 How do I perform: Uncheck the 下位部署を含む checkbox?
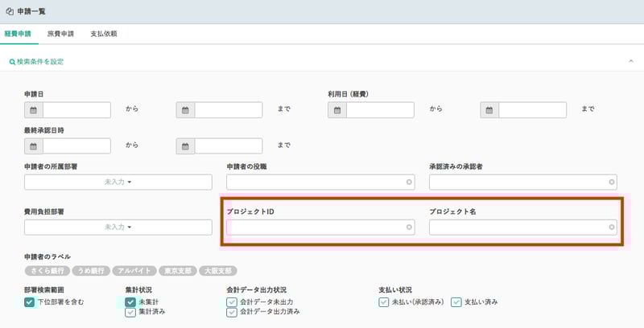tap(29, 302)
